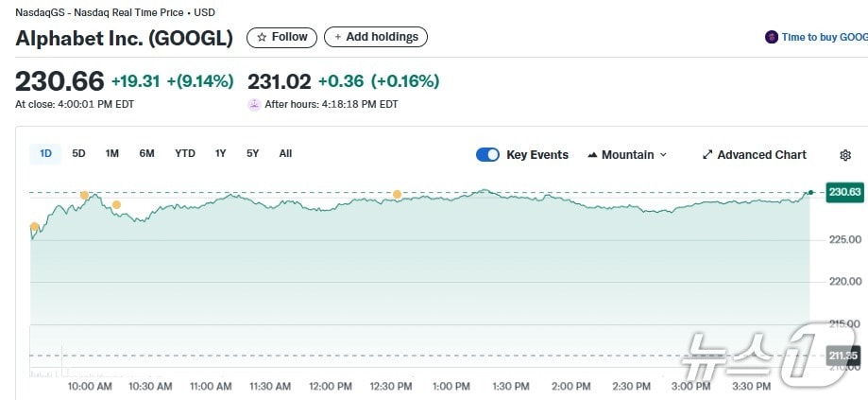
Task: Click the key event marker at market open
Action: [35, 227]
